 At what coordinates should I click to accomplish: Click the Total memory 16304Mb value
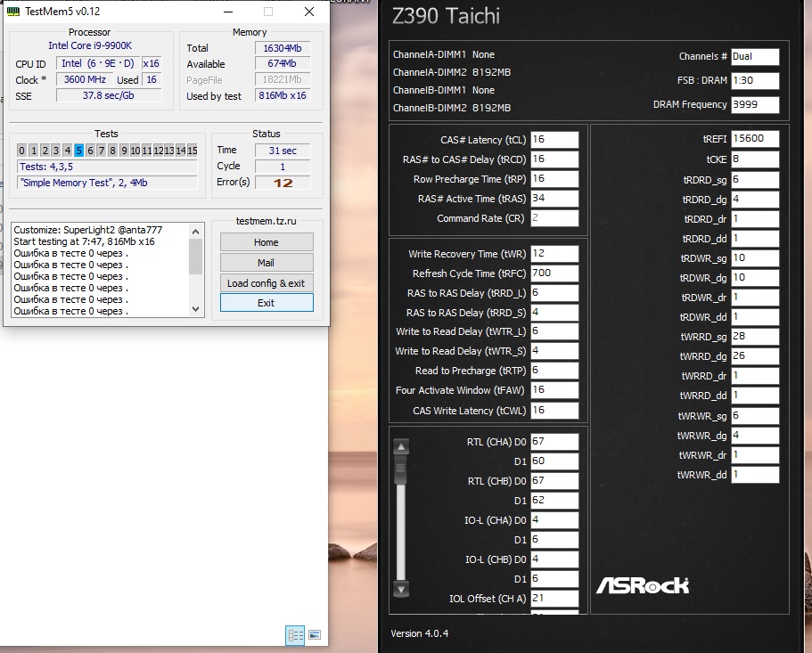pos(283,48)
